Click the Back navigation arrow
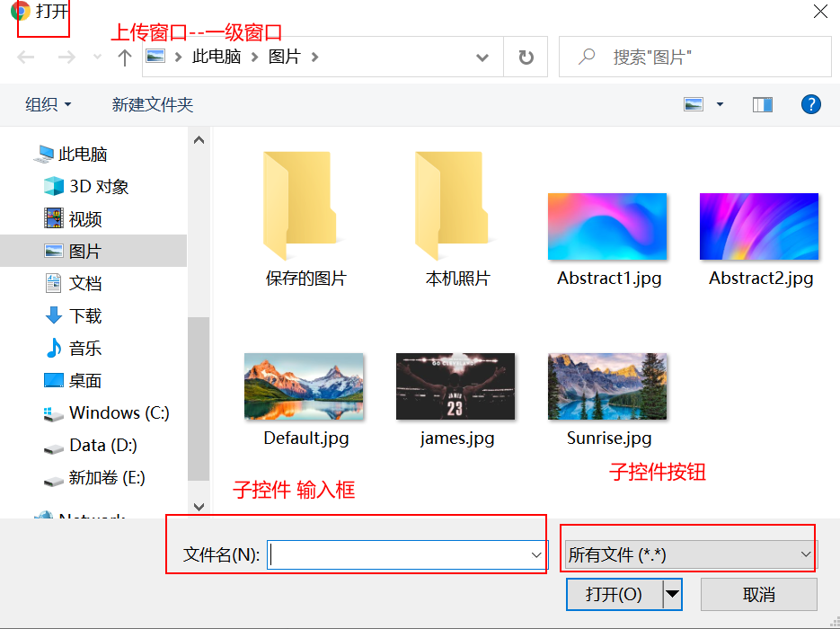840x629 pixels. tap(26, 56)
